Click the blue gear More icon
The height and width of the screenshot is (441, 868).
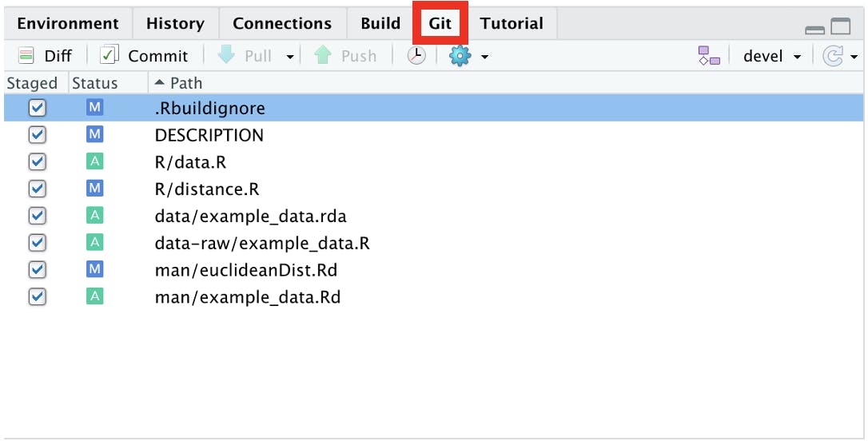click(x=460, y=56)
